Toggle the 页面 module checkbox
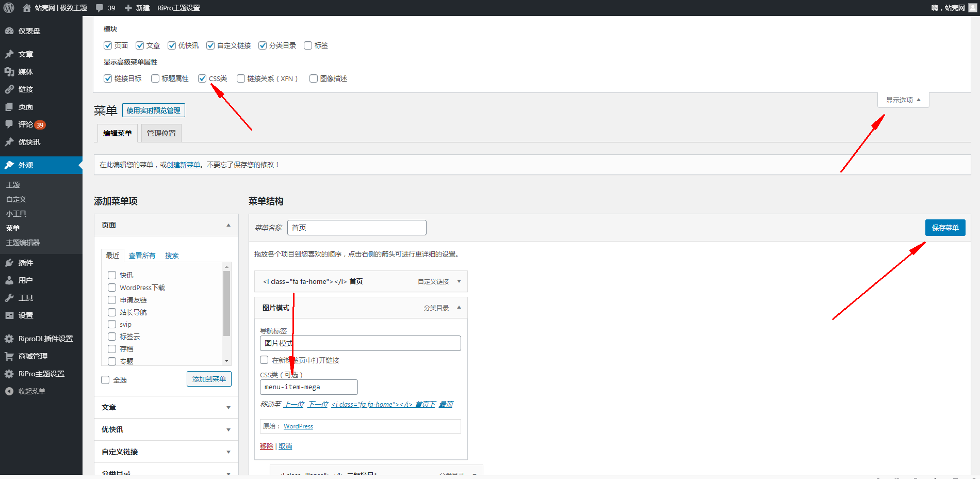The height and width of the screenshot is (479, 980). click(x=108, y=45)
